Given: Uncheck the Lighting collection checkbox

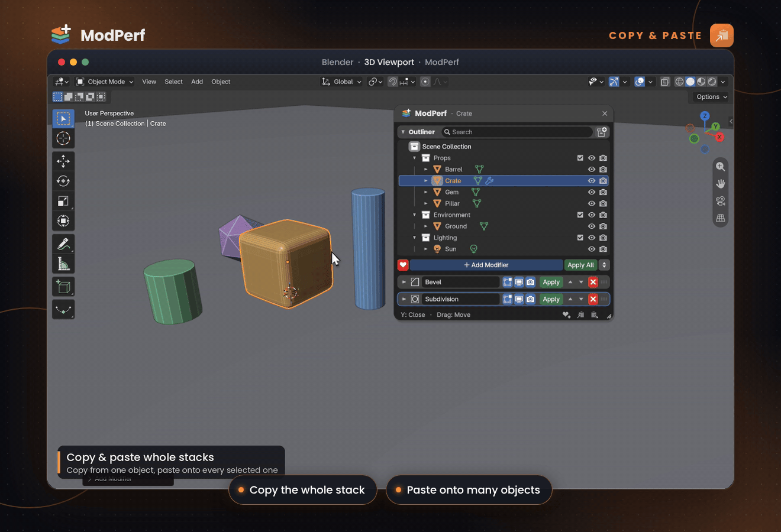Looking at the screenshot, I should click(580, 238).
